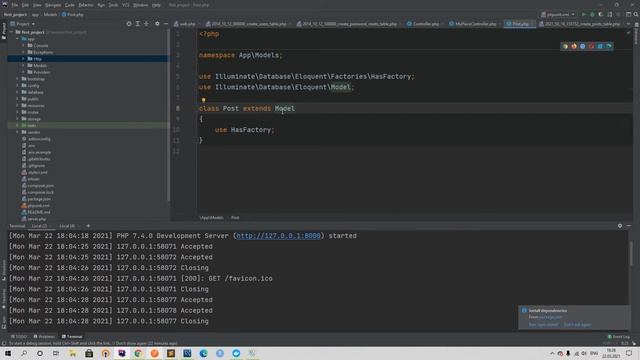Open the Refactor menu
This screenshot has height=360, width=640.
86,5
